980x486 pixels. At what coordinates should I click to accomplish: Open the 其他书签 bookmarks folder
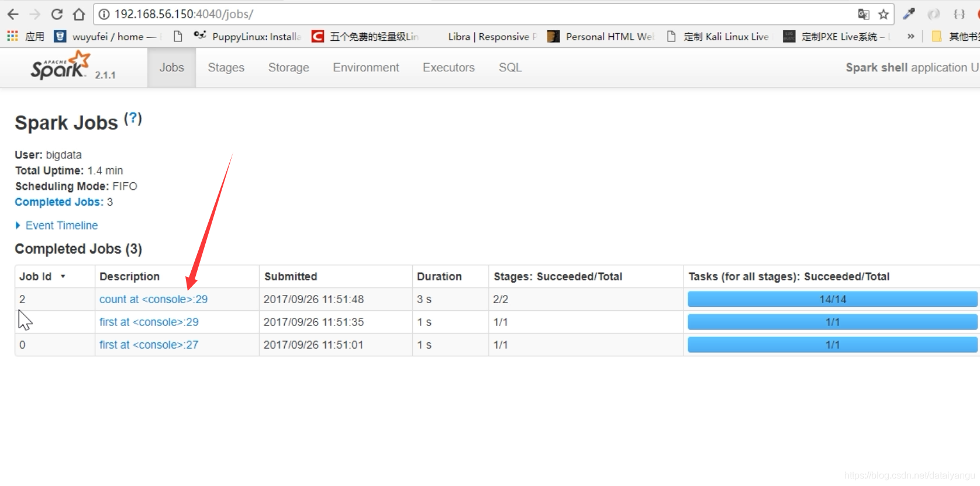pyautogui.click(x=955, y=36)
